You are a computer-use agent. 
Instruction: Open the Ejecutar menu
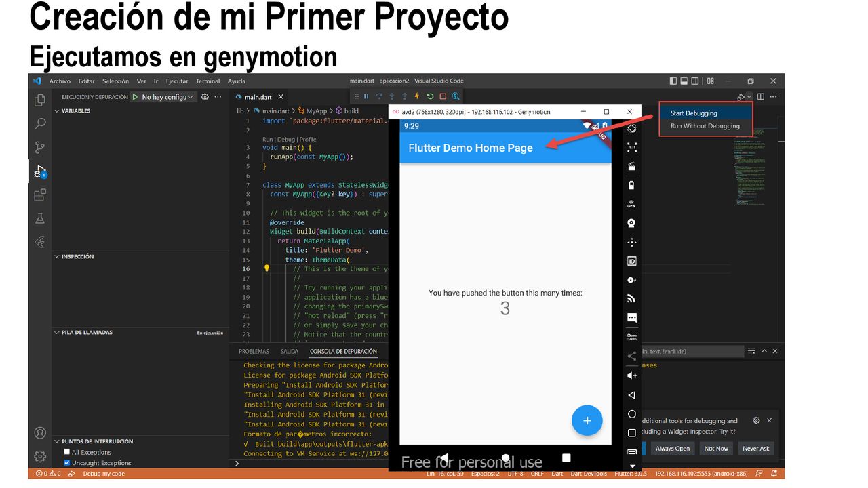click(x=177, y=81)
